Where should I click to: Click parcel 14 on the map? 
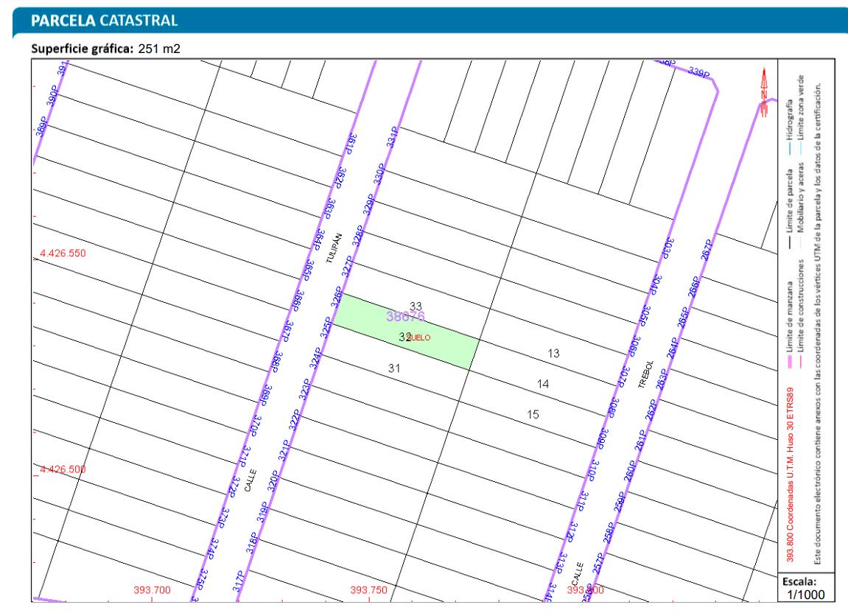tap(543, 384)
